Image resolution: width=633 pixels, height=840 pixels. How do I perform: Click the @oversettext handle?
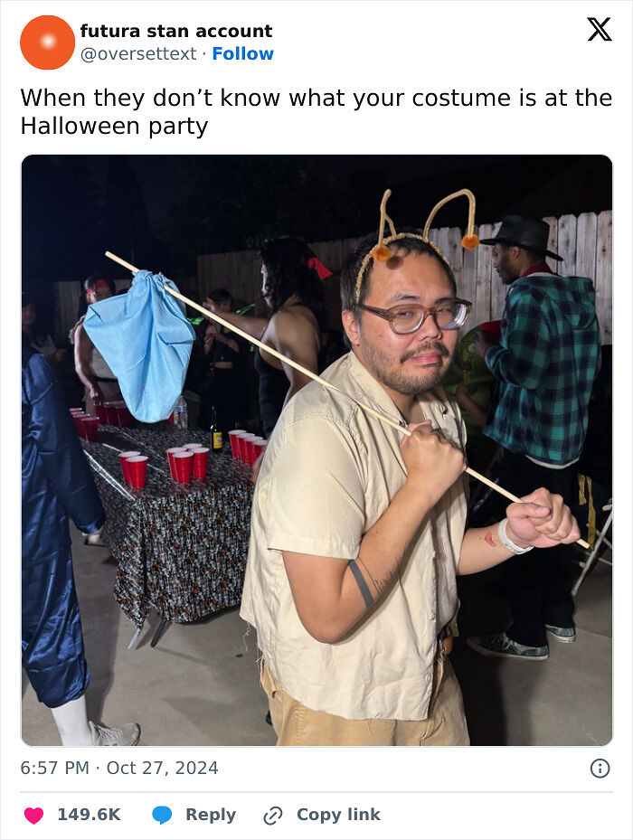tap(138, 54)
